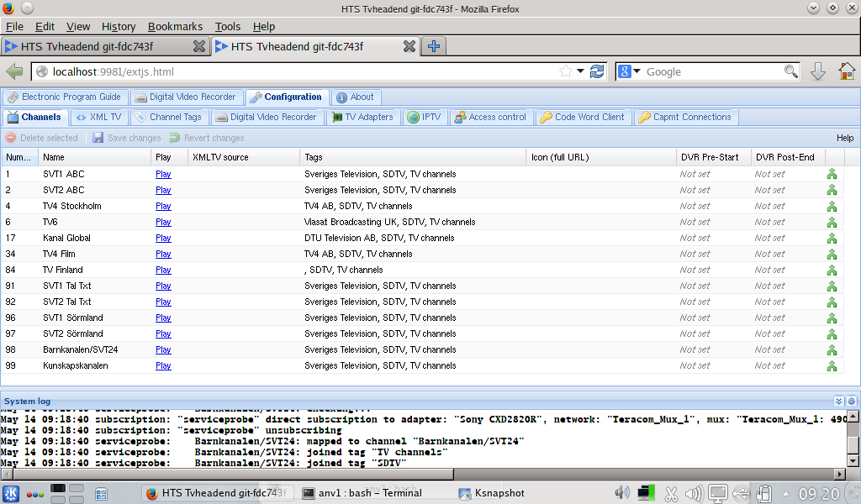Viewport: 861px width, 504px height.
Task: Switch to Electronic Program Guide tab
Action: [x=65, y=97]
